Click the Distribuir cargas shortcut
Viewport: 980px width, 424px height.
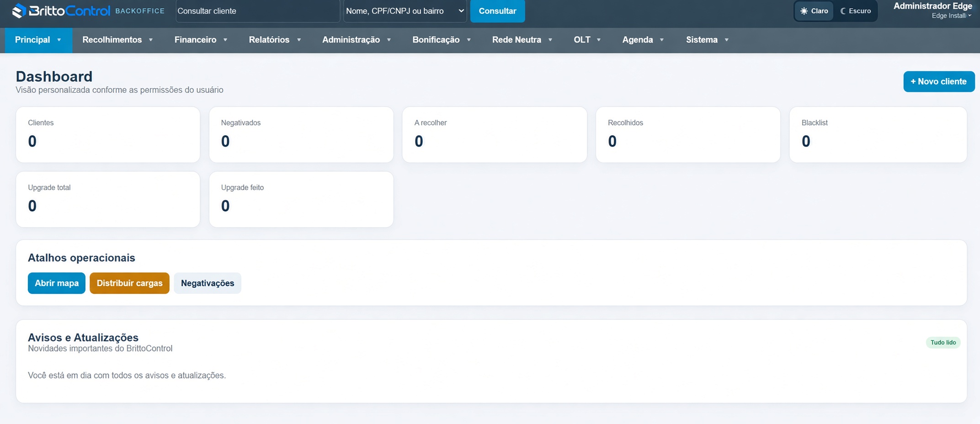click(130, 283)
